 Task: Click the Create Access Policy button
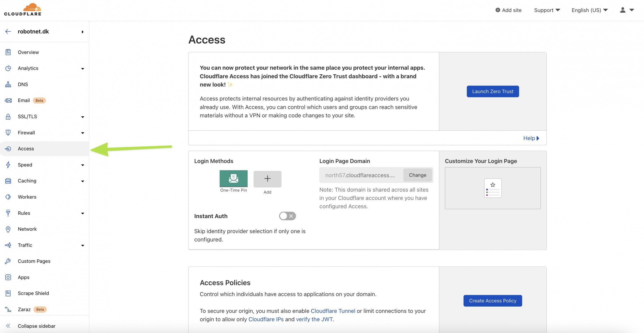[492, 301]
